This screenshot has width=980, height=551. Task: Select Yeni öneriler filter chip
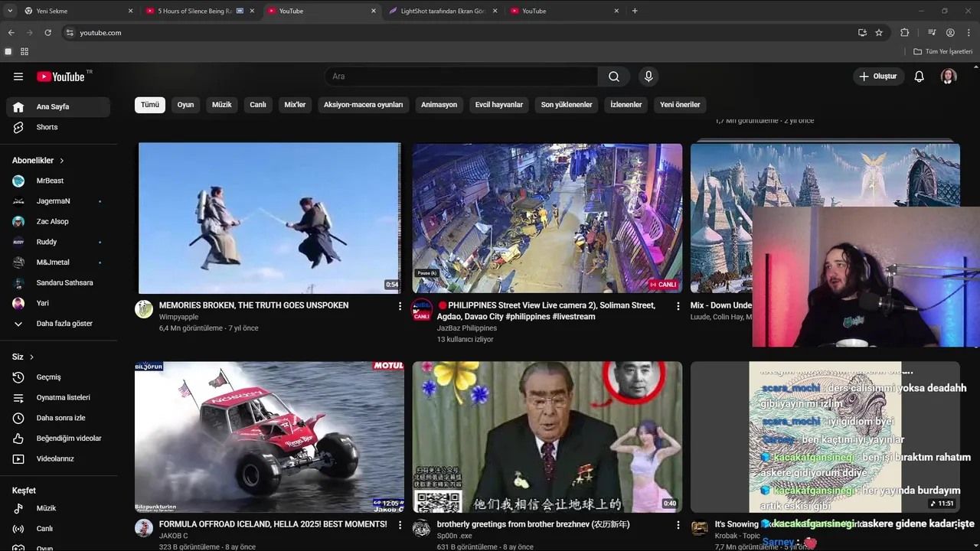tap(680, 105)
